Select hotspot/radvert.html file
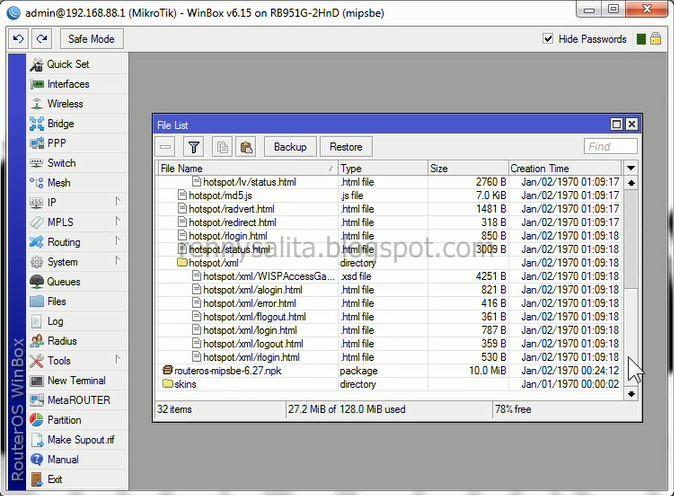 (x=390, y=209)
